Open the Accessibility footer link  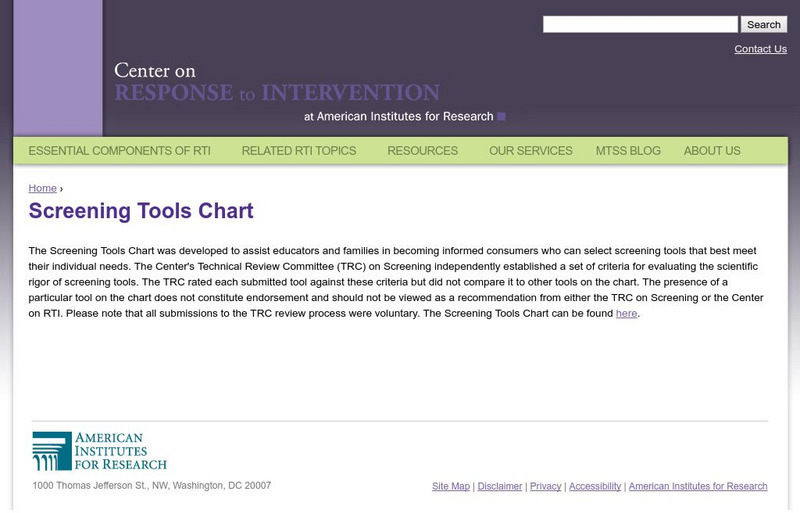[595, 486]
